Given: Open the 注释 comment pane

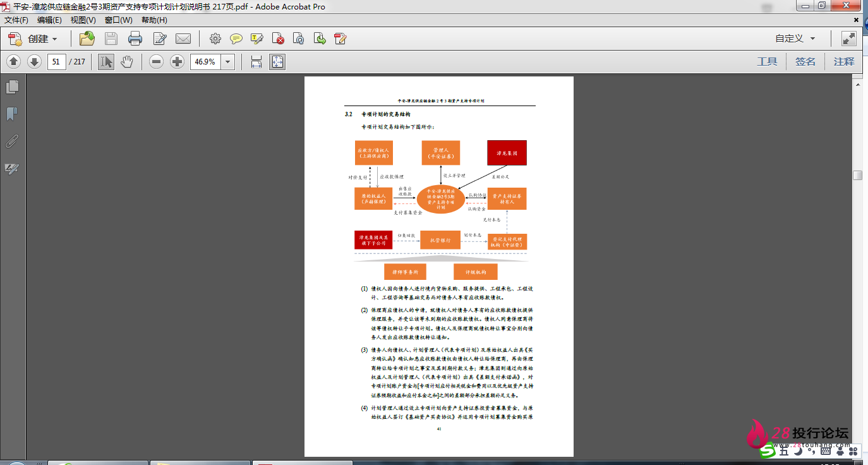Looking at the screenshot, I should click(x=844, y=62).
